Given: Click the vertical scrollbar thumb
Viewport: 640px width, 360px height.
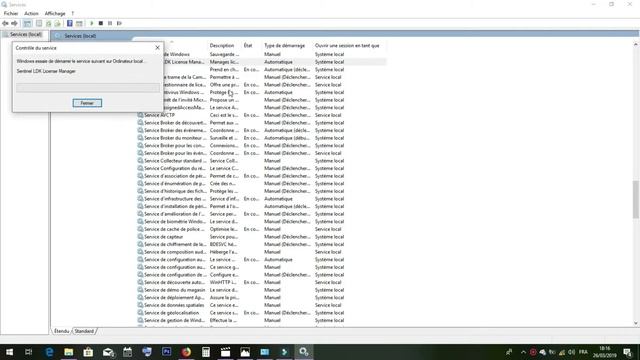Looking at the screenshot, I should [636, 199].
